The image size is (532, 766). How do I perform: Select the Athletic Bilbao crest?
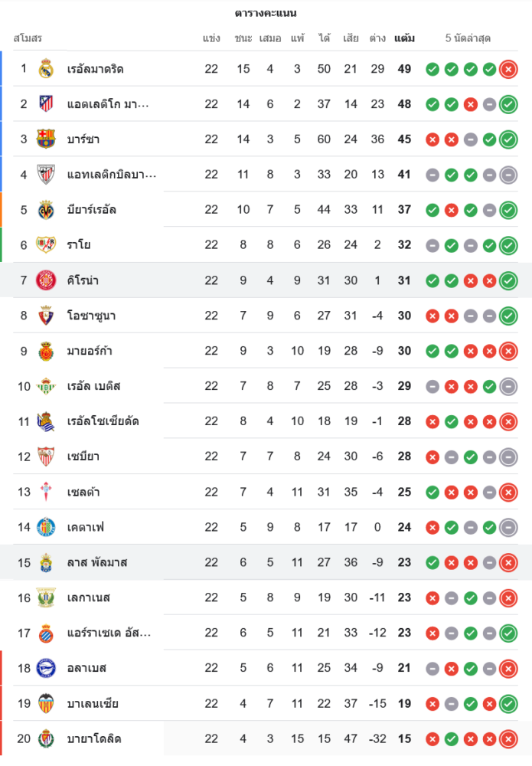[x=46, y=175]
